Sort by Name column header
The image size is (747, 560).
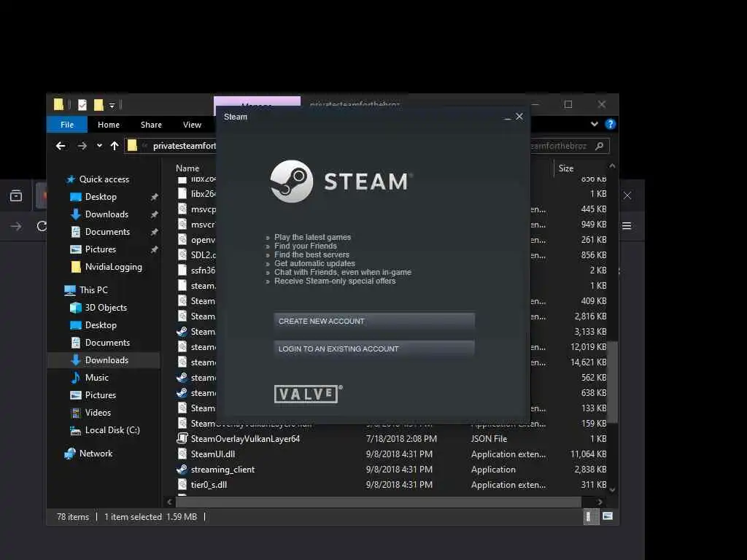click(187, 168)
